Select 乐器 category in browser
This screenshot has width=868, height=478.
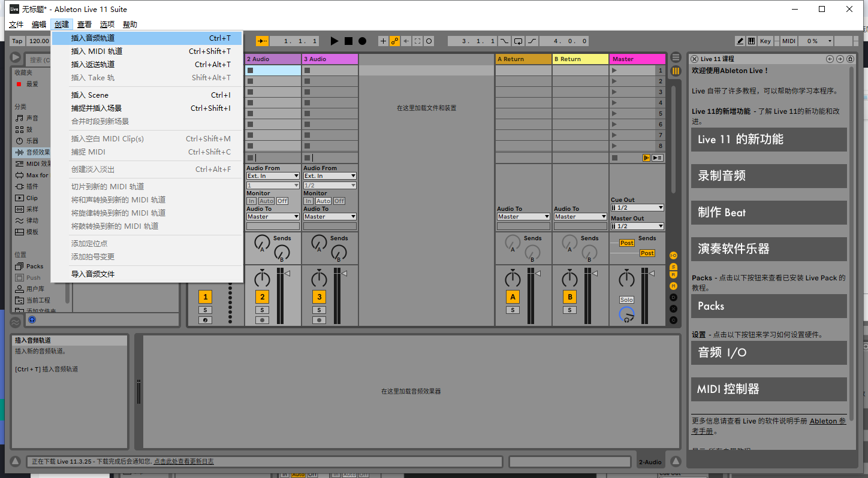click(32, 141)
